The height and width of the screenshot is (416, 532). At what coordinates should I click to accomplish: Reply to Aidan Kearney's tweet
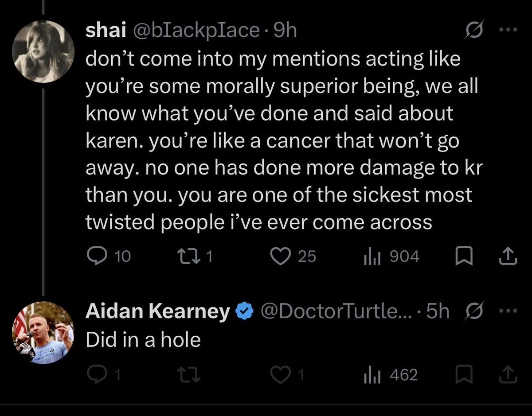94,375
